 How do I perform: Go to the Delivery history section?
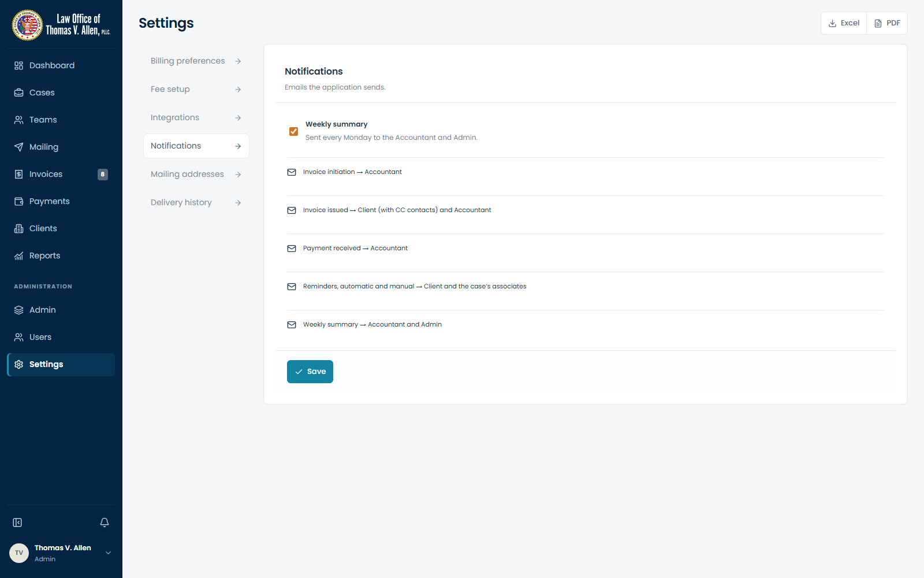point(196,202)
